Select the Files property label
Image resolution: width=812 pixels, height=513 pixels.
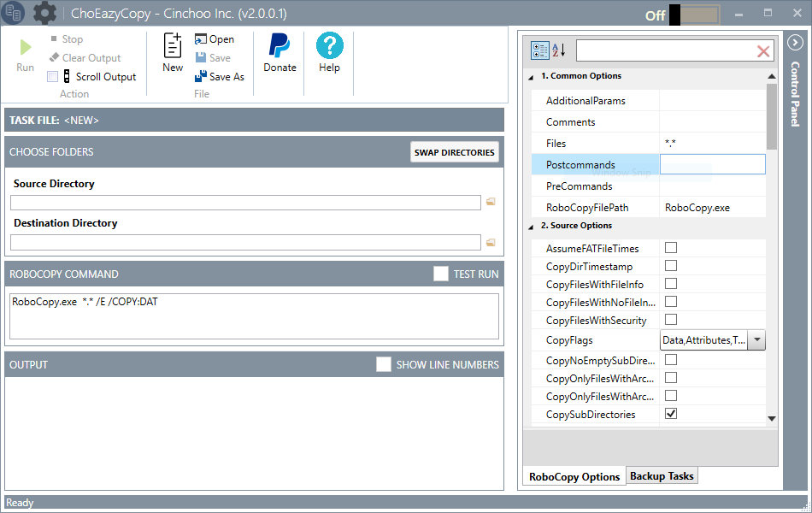556,143
